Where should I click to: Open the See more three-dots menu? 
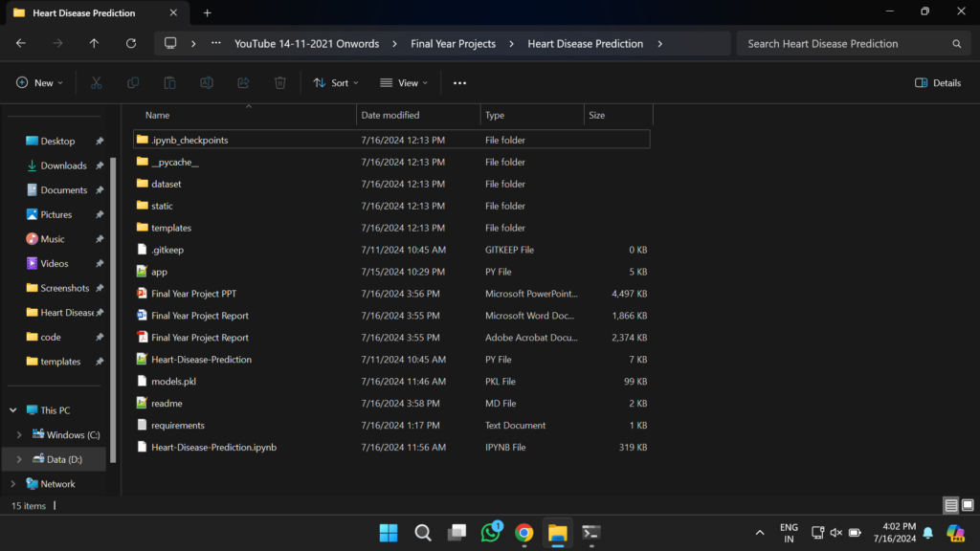(x=459, y=83)
